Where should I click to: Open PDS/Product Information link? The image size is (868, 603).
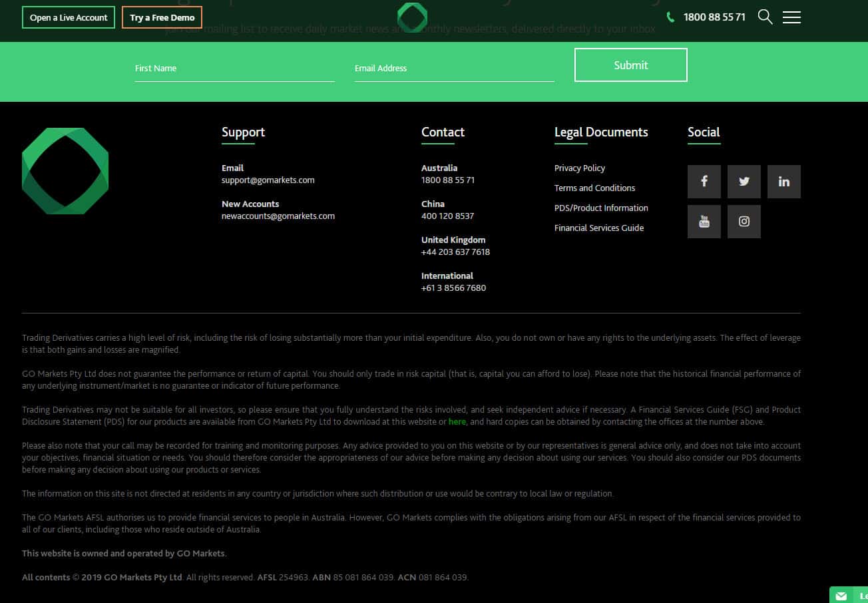[x=601, y=208]
